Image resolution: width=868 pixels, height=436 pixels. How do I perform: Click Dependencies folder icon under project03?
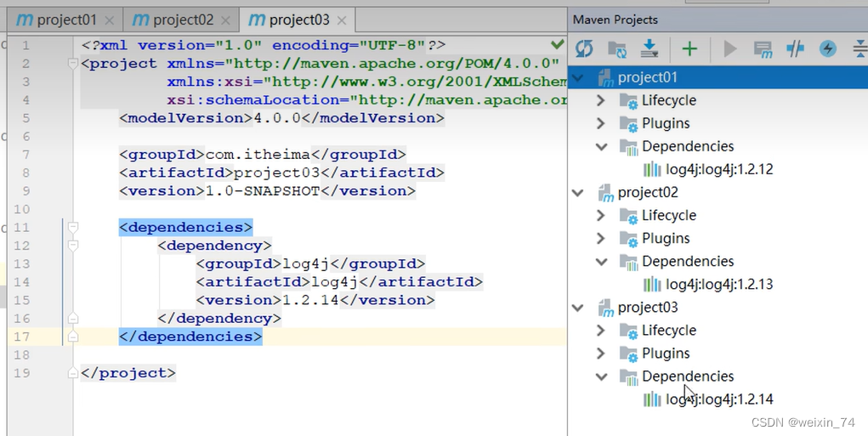click(x=629, y=377)
